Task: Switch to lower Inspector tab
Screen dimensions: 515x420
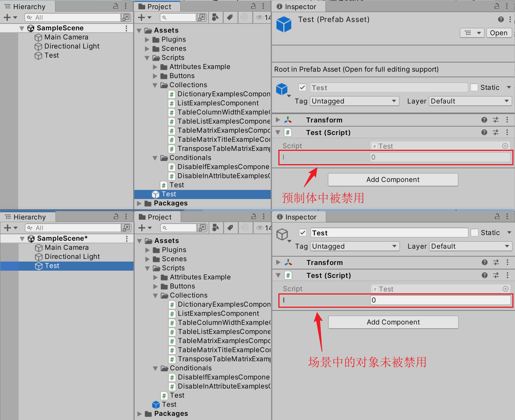Action: [x=300, y=217]
